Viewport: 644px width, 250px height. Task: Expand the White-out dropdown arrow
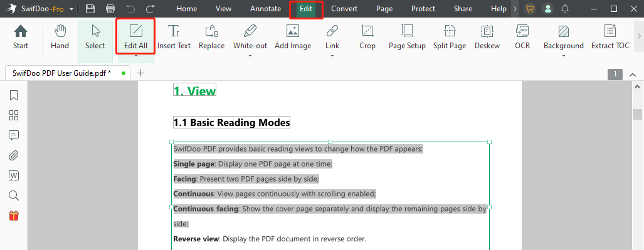[x=250, y=55]
